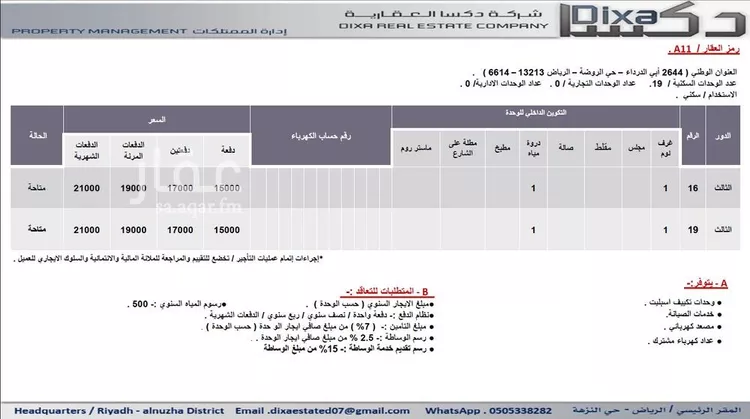This screenshot has height=419, width=750.
Task: Click the 'الدفعات الشهرية' sub-header
Action: pos(87,150)
